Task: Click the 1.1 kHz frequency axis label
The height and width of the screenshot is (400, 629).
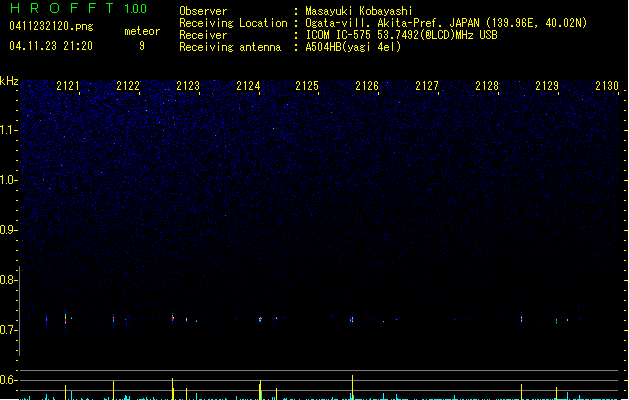Action: coord(8,130)
